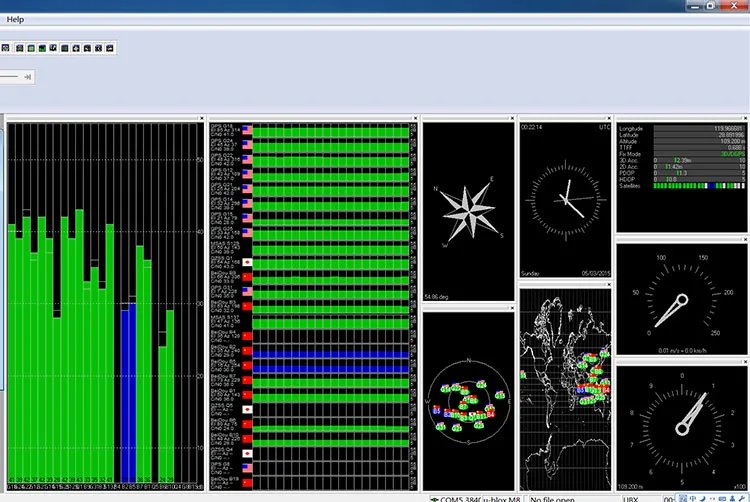Click the 0.01 m/s = 0.0 km/h readout
The width and height of the screenshot is (750, 502).
682,350
